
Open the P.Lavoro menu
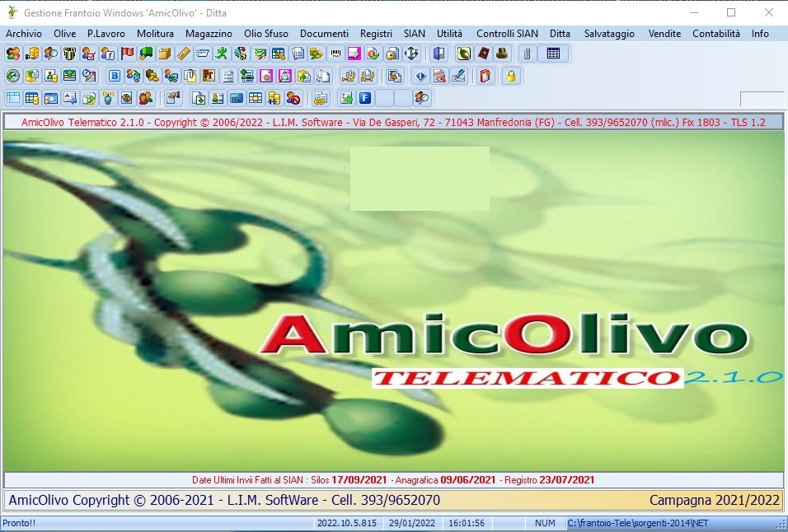[106, 34]
